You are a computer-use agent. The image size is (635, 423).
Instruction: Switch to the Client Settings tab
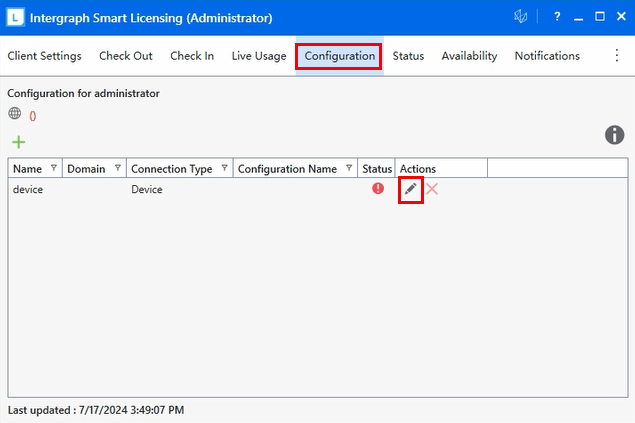click(44, 56)
